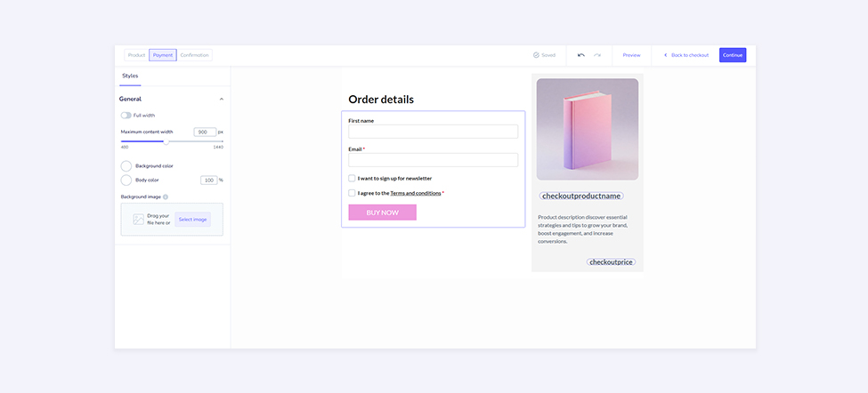Viewport: 868px width, 393px height.
Task: Click the Maximum content width slider handle
Action: pyautogui.click(x=166, y=141)
